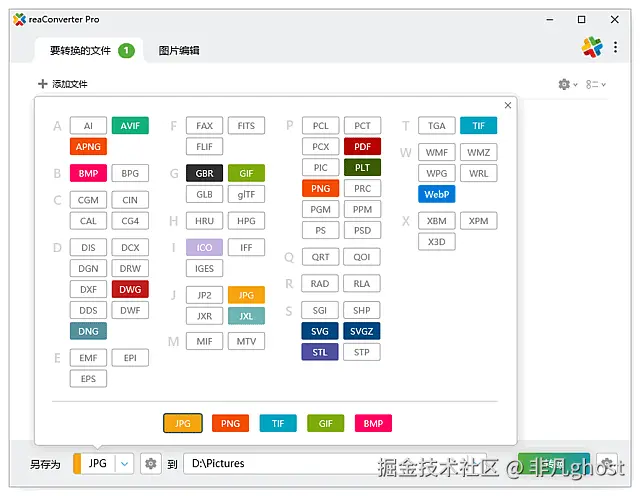The width and height of the screenshot is (640, 496).
Task: Select the HPG format
Action: pyautogui.click(x=246, y=221)
